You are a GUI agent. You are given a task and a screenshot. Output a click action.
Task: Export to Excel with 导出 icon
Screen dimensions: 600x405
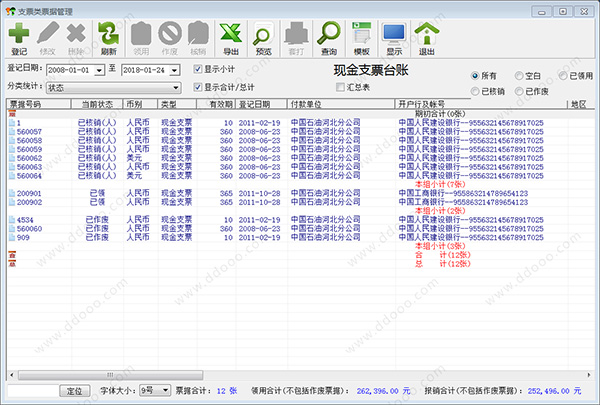tap(231, 33)
